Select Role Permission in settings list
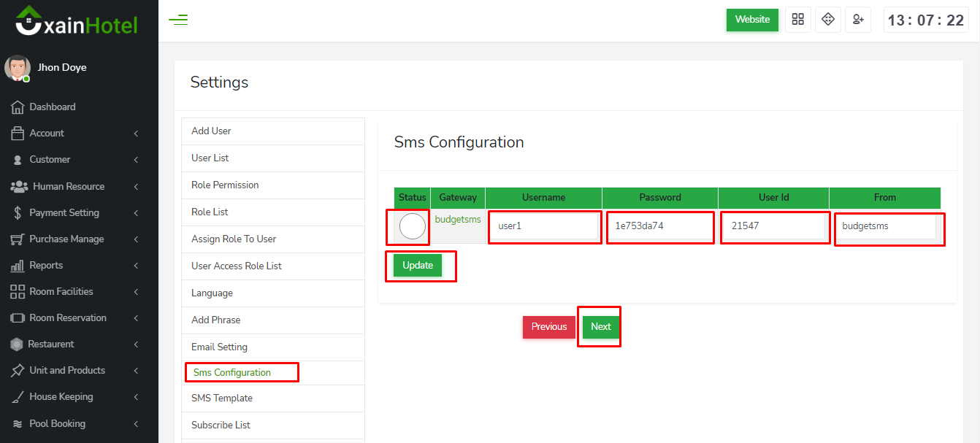 tap(225, 185)
